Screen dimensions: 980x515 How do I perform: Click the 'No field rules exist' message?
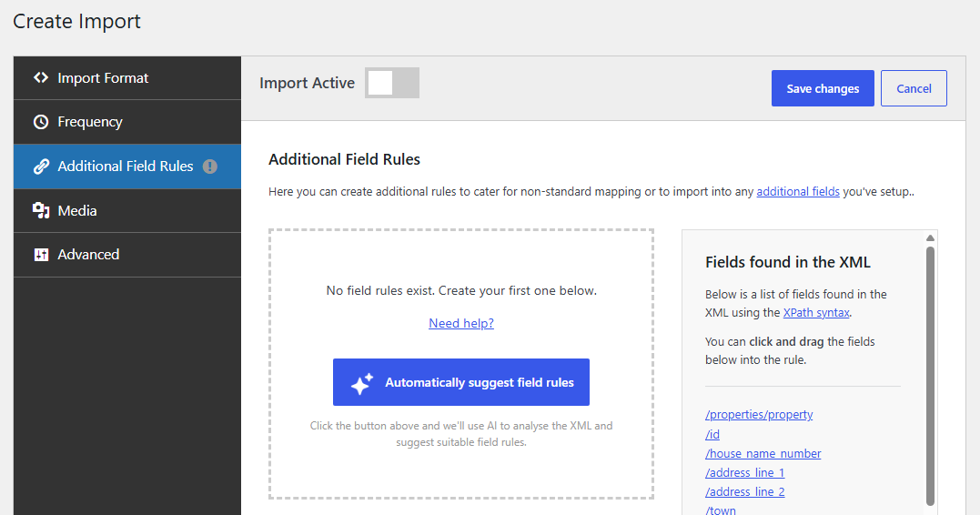click(461, 290)
